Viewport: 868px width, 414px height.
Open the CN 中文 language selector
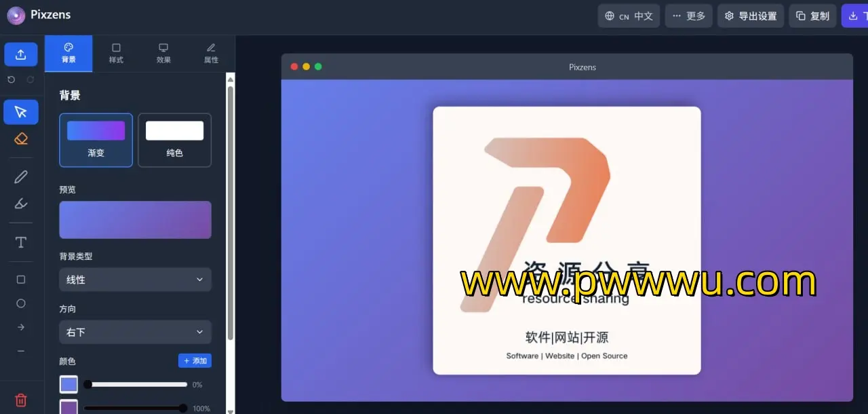(629, 16)
